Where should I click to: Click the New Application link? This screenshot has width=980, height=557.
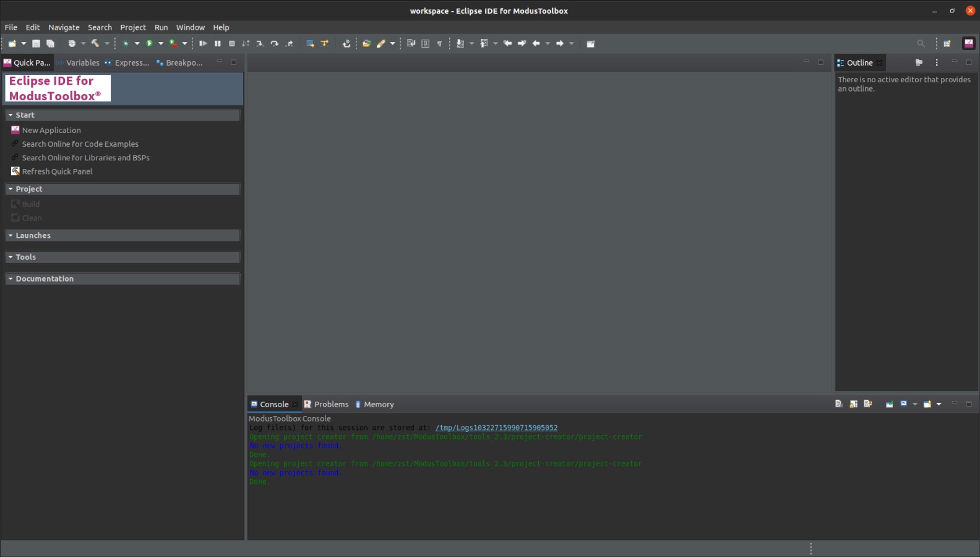pyautogui.click(x=51, y=131)
